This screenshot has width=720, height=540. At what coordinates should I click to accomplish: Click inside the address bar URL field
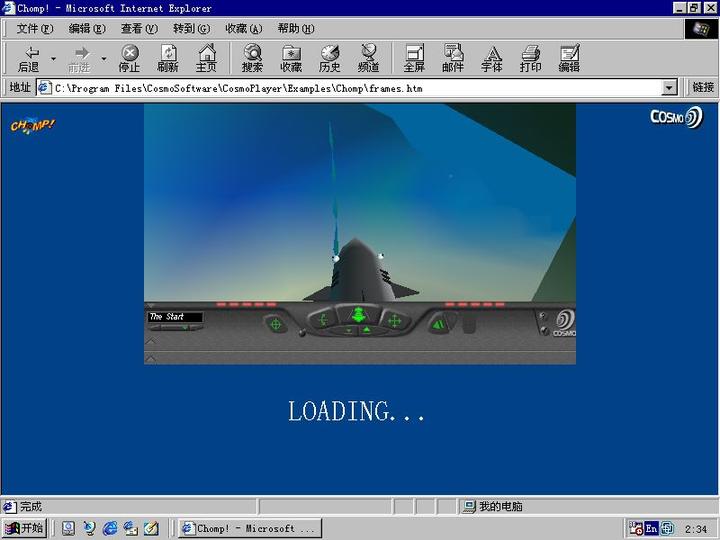[350, 88]
